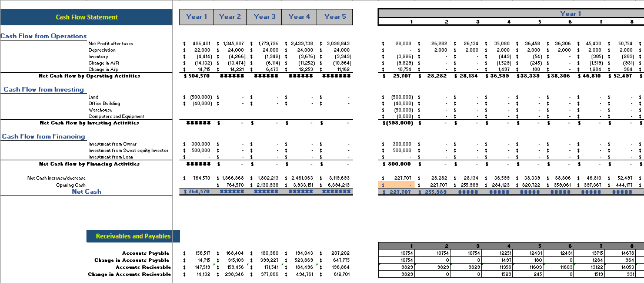Select the Investment from Loan label

coord(111,157)
